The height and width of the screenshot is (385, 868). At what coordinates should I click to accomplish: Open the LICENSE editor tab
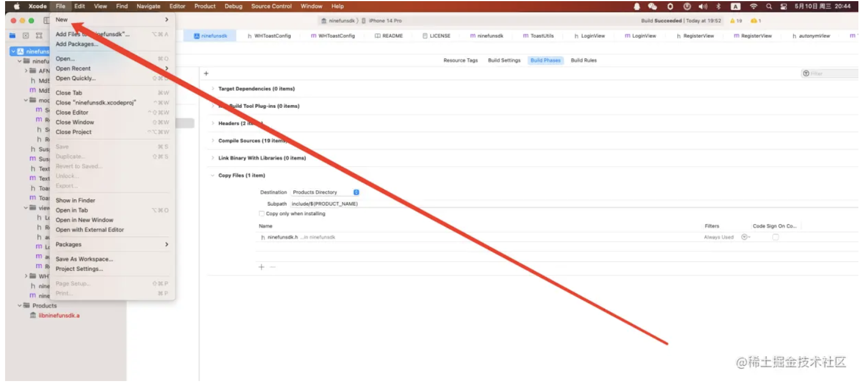click(436, 36)
